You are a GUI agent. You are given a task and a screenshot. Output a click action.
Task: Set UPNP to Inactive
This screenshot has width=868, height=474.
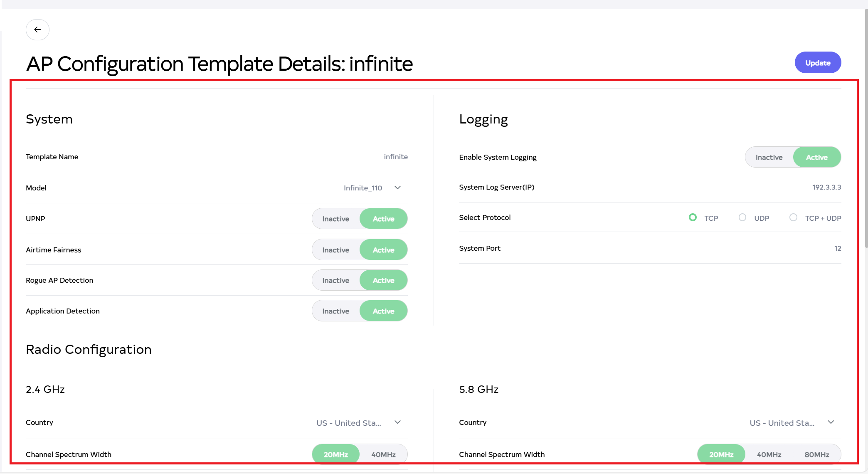click(x=335, y=219)
